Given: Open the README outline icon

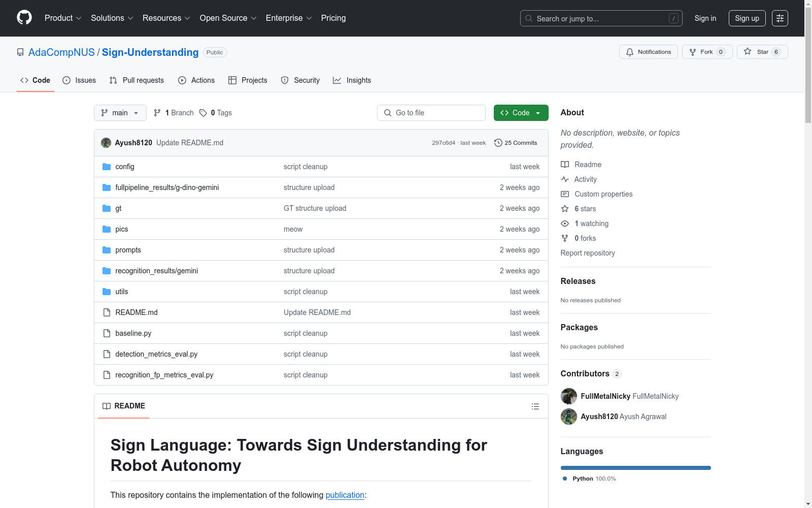Looking at the screenshot, I should (535, 406).
